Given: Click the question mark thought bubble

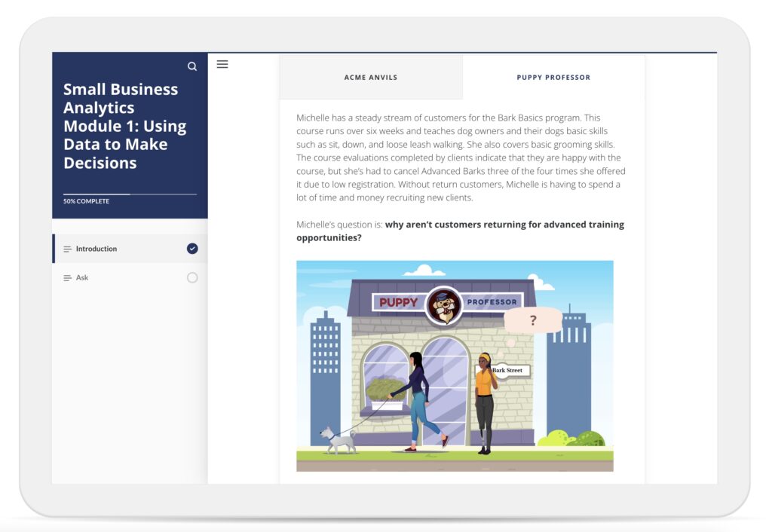Looking at the screenshot, I should tap(533, 320).
